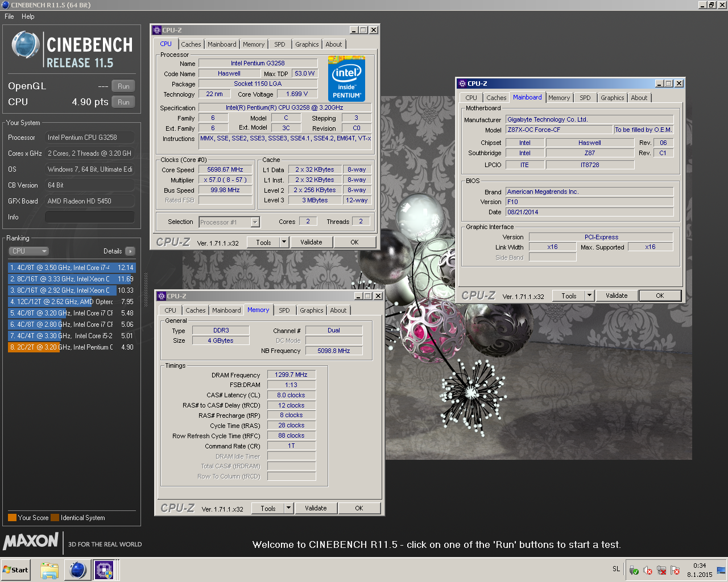Viewport: 728px width, 582px height.
Task: Select Mainboard tab in CPU-Z Memory window
Action: [x=226, y=310]
